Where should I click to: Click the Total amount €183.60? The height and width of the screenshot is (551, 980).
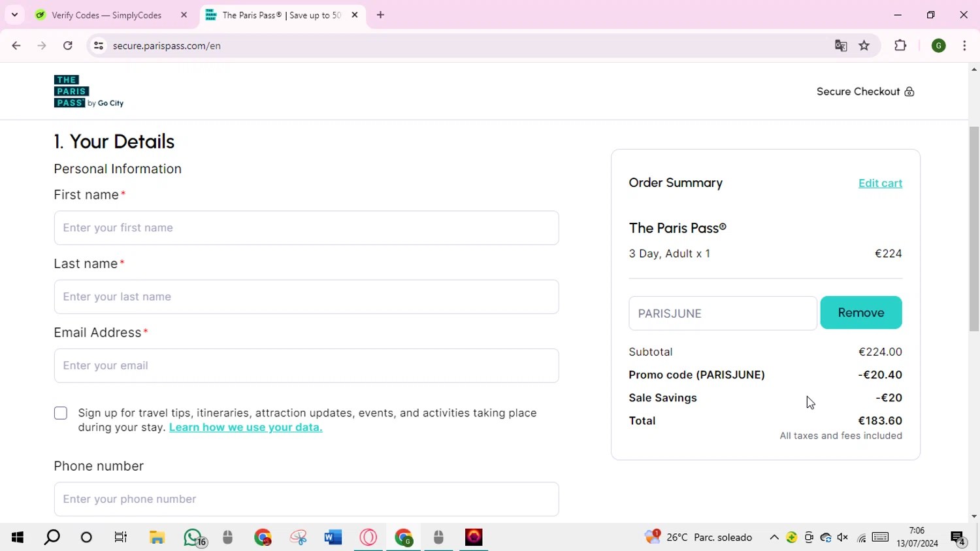click(880, 421)
